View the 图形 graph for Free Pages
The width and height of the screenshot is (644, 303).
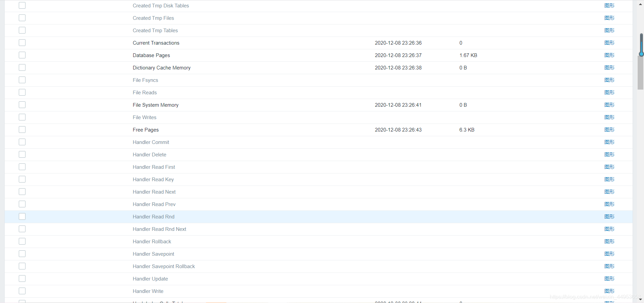pyautogui.click(x=609, y=130)
